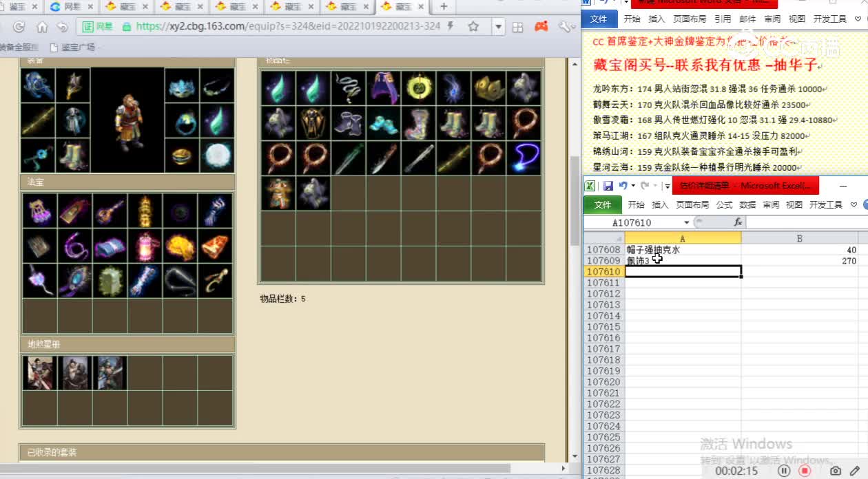This screenshot has width=868, height=479.
Task: Select the green jade seal 法宝 item
Action: 110,281
